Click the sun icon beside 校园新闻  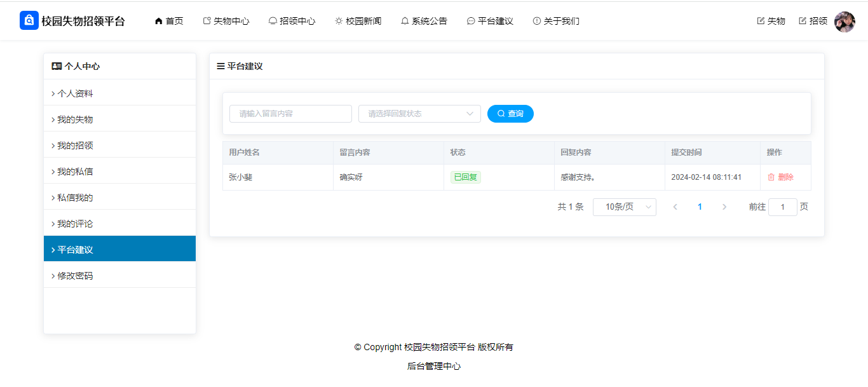(x=339, y=21)
